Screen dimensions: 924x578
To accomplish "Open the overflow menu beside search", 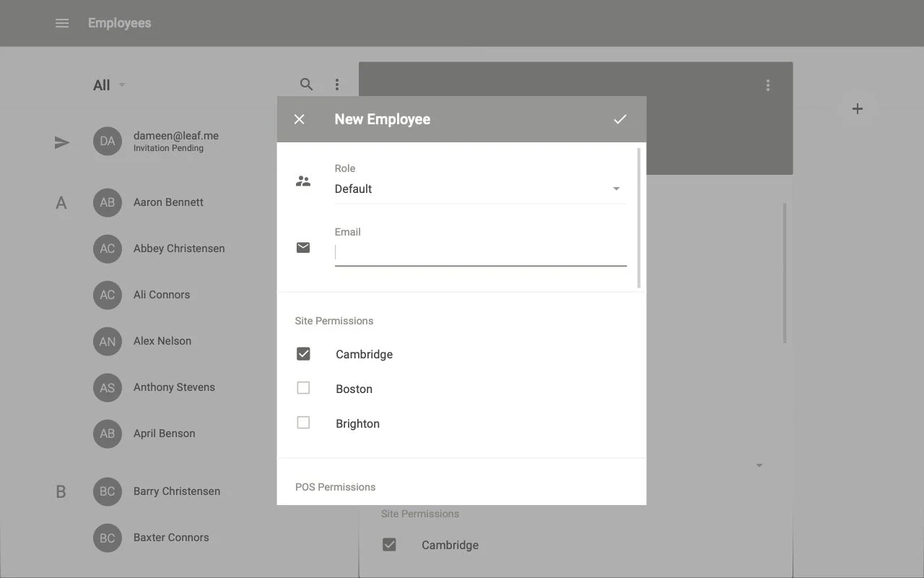I will tap(337, 84).
